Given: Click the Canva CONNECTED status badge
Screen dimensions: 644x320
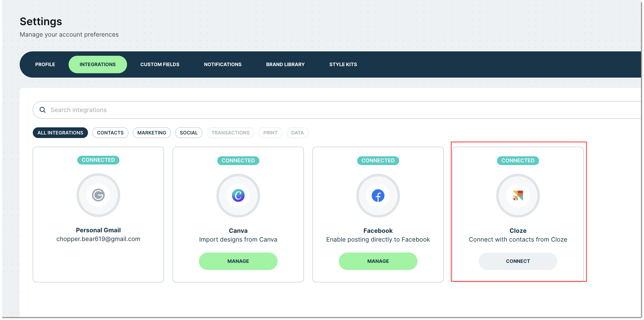Looking at the screenshot, I should [238, 161].
